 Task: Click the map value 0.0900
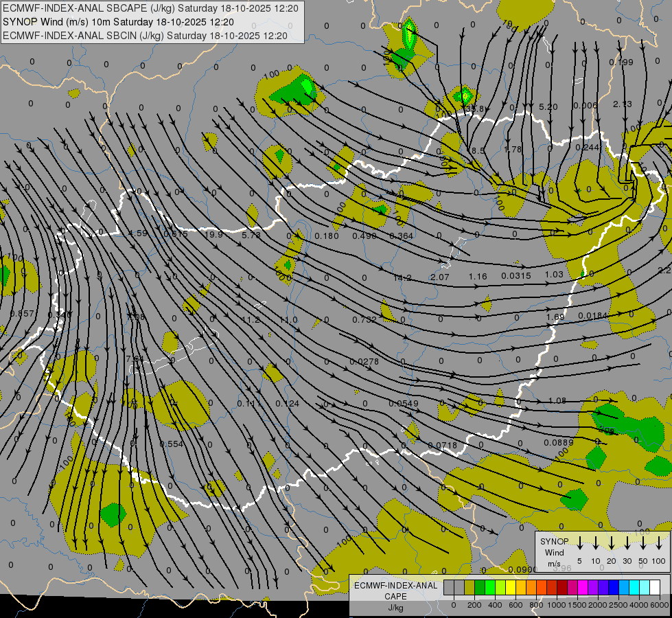(x=522, y=569)
